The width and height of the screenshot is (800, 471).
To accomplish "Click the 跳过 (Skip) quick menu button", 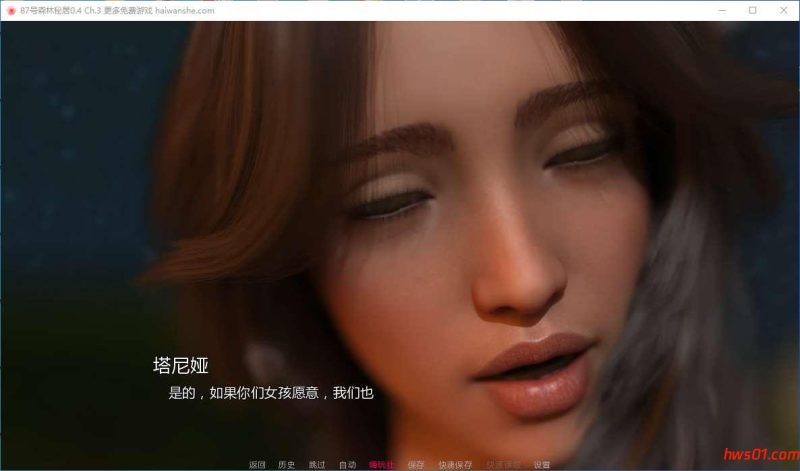I will (x=317, y=464).
